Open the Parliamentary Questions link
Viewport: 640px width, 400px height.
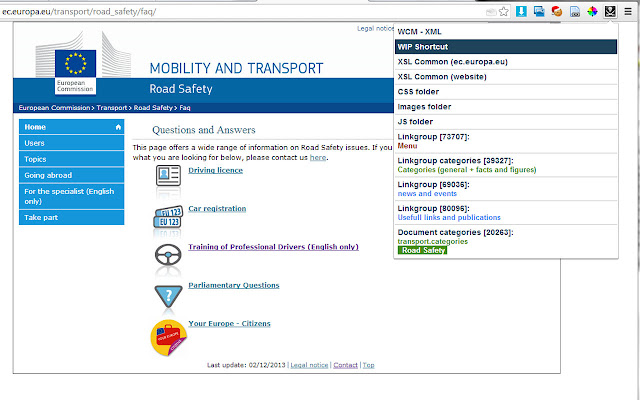pyautogui.click(x=234, y=285)
